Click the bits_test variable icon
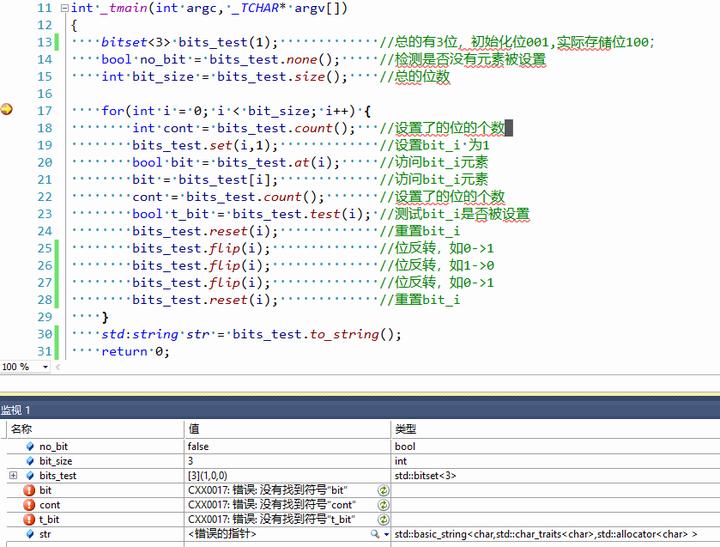Image resolution: width=720 pixels, height=547 pixels. click(30, 476)
